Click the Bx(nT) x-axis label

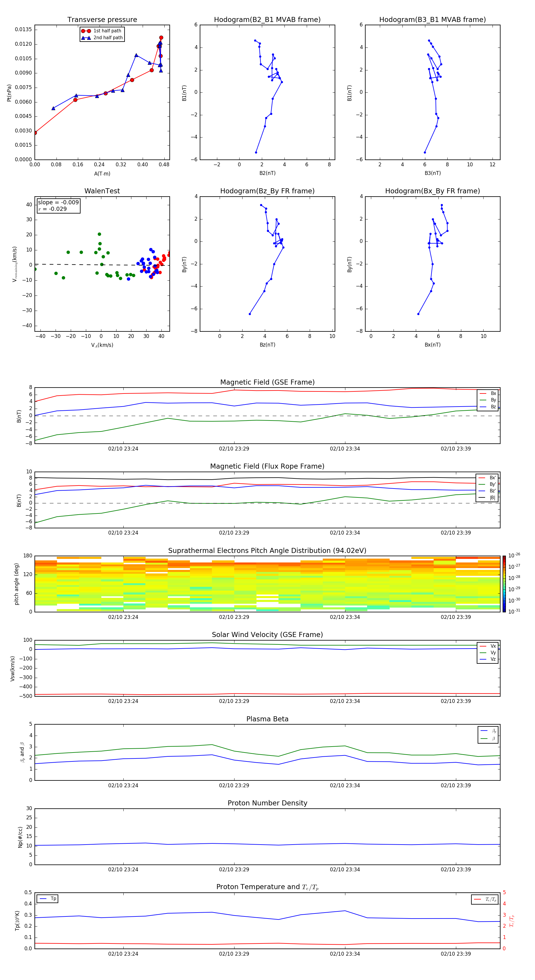432,345
